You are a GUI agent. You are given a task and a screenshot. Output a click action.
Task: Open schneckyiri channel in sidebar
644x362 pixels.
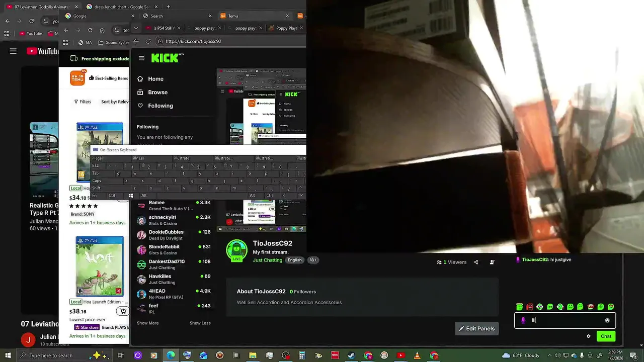(x=174, y=220)
